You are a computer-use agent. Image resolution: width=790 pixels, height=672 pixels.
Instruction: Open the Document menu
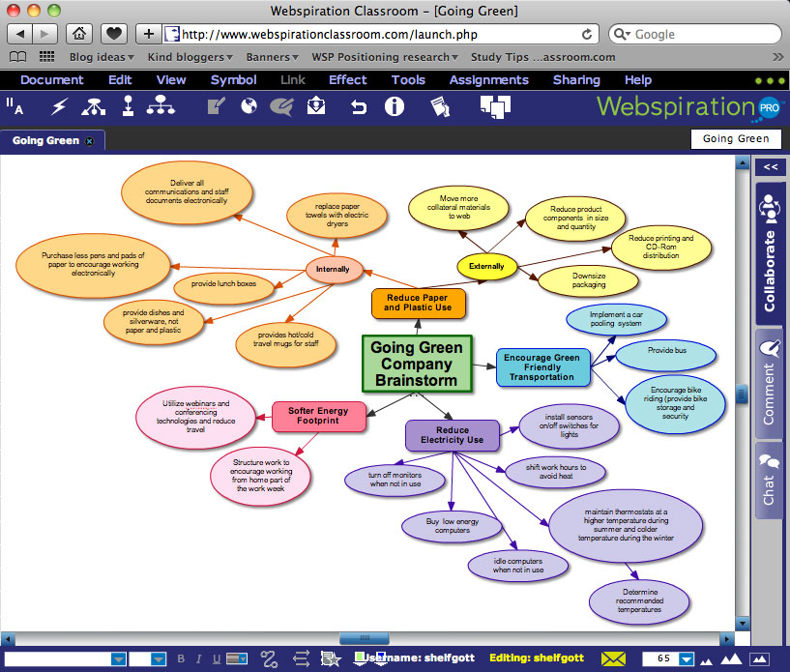[52, 80]
